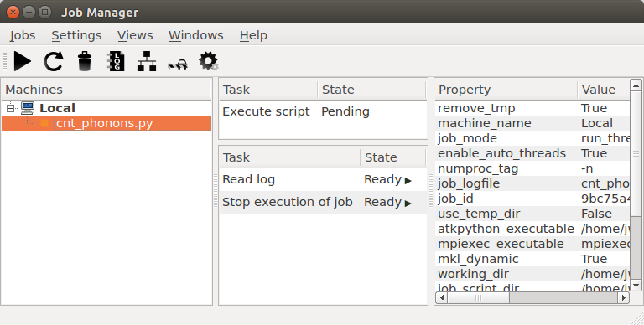Open the Views menu
Image resolution: width=644 pixels, height=325 pixels.
click(135, 35)
